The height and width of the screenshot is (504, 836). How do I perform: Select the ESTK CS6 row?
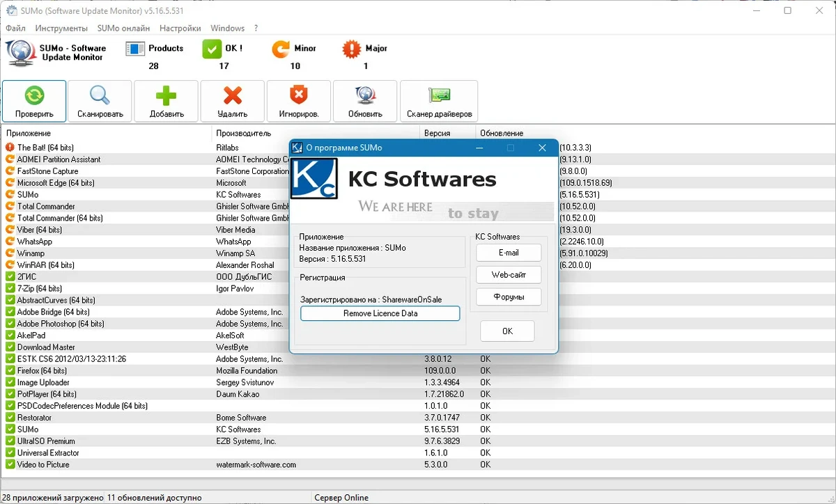[x=418, y=359]
